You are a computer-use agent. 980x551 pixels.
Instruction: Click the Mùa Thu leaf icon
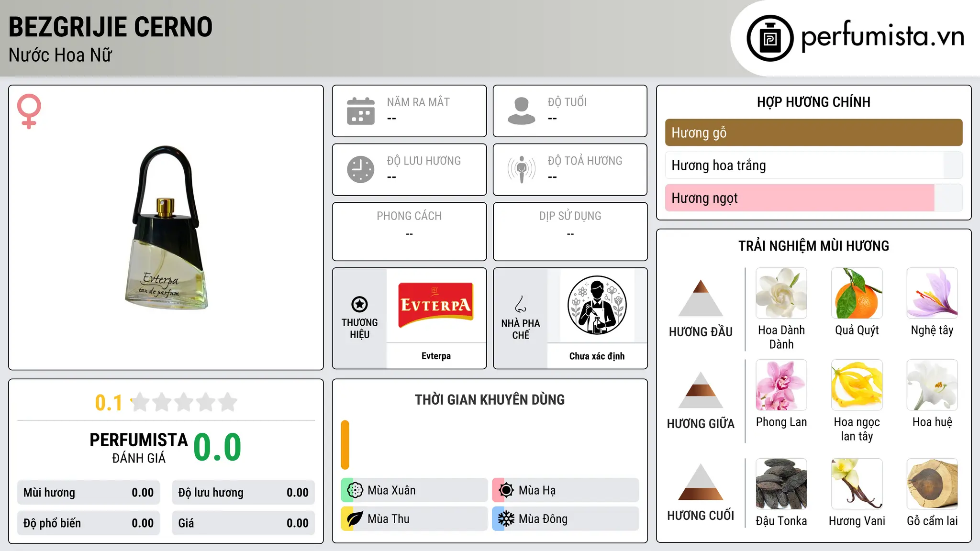pyautogui.click(x=355, y=519)
